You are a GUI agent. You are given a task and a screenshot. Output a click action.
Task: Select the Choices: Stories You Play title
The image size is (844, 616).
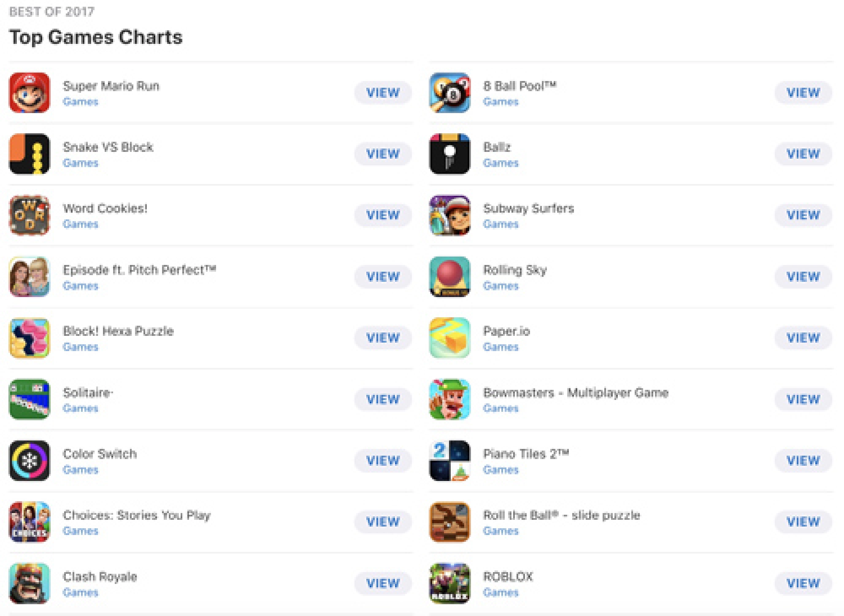tap(137, 515)
